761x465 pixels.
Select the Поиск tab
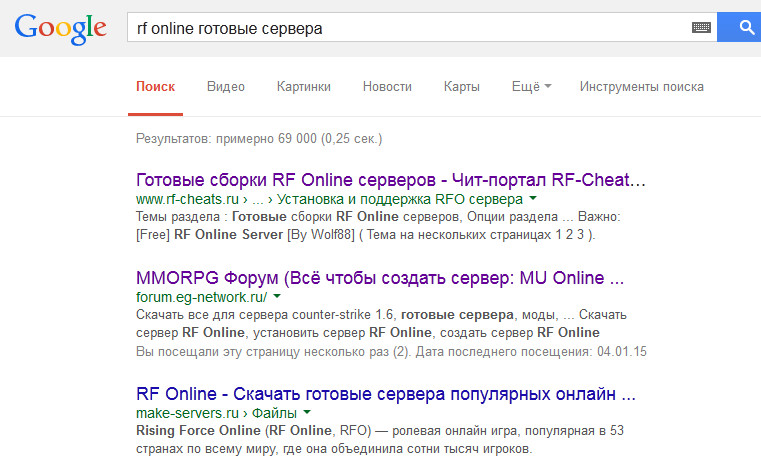(155, 87)
